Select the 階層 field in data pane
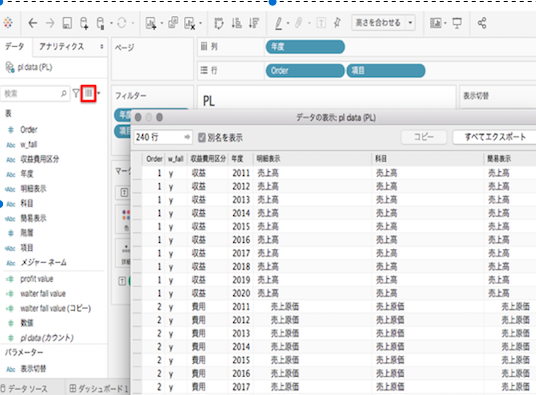This screenshot has width=536, height=395. click(x=27, y=233)
